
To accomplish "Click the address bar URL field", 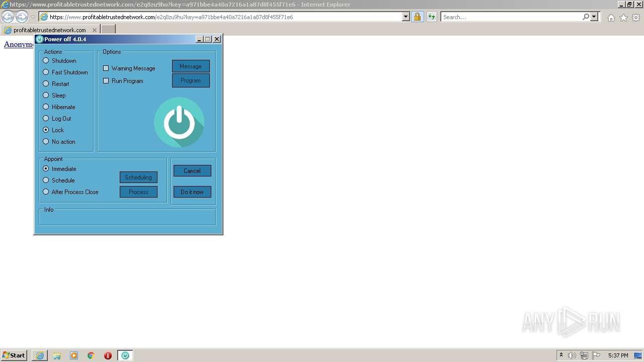I will pyautogui.click(x=225, y=17).
